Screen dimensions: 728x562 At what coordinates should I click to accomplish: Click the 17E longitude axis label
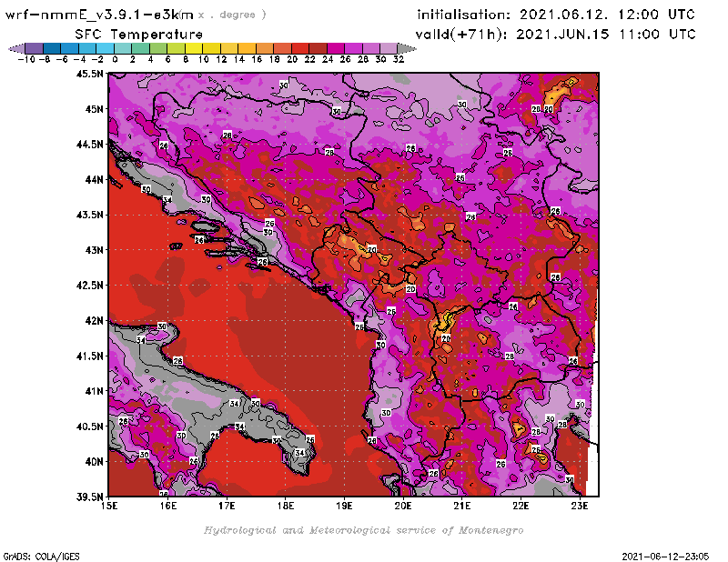[227, 506]
